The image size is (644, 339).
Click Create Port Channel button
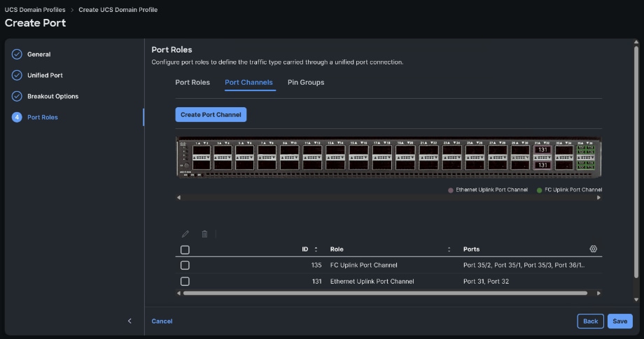coord(211,115)
